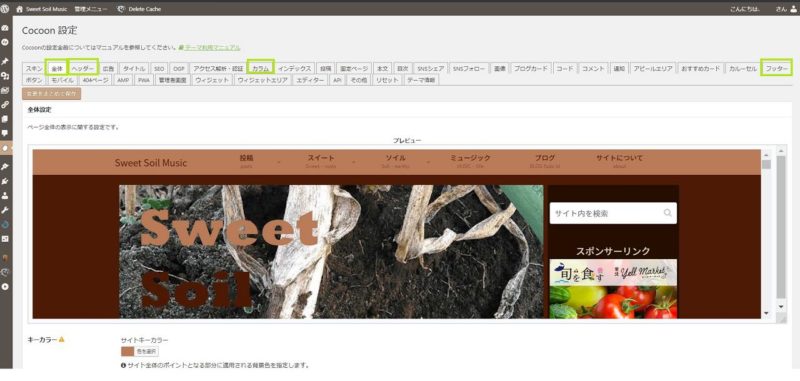Open Dashboard from the sidebar gauge icon
Viewport: 800px width, 381px height.
pyautogui.click(x=5, y=29)
